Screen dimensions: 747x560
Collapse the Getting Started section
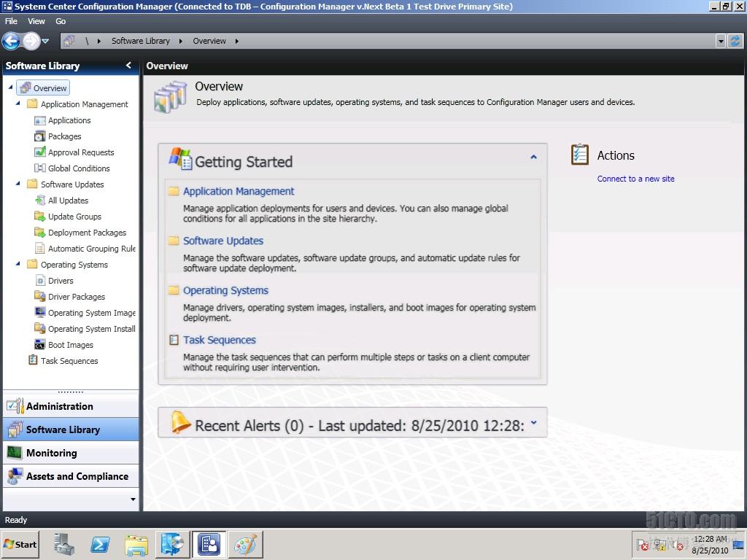[533, 157]
